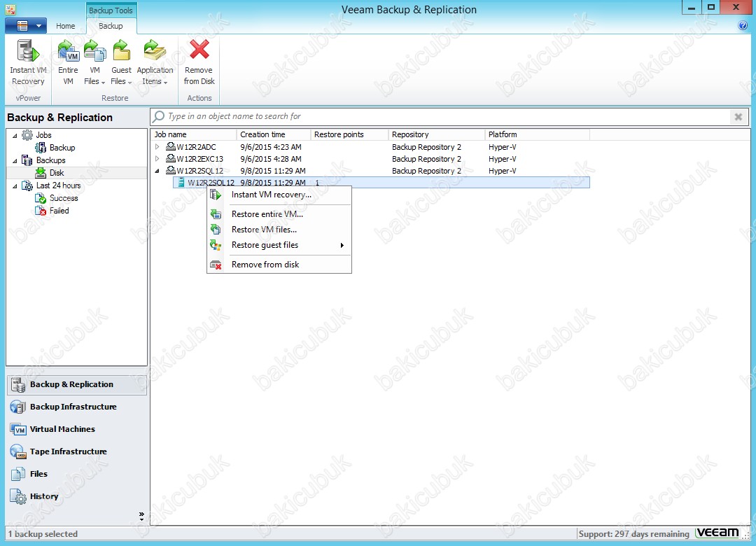The height and width of the screenshot is (546, 756).
Task: Open Guest Files restore ribbon button
Action: click(x=121, y=63)
